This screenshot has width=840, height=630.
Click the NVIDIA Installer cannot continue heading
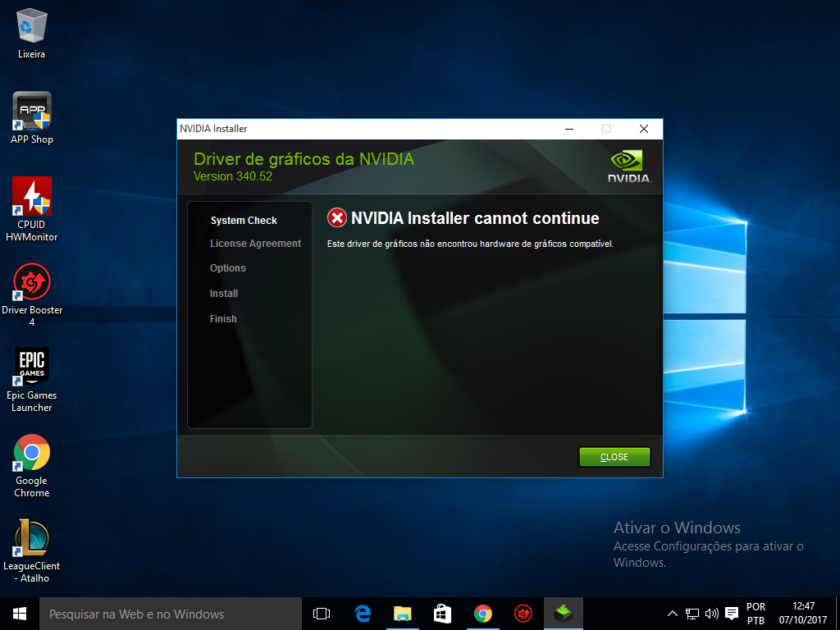(475, 218)
